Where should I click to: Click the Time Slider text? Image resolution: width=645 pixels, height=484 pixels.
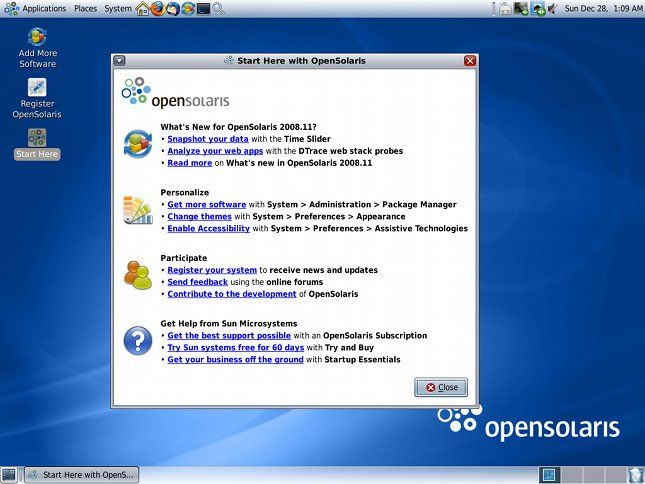point(307,139)
